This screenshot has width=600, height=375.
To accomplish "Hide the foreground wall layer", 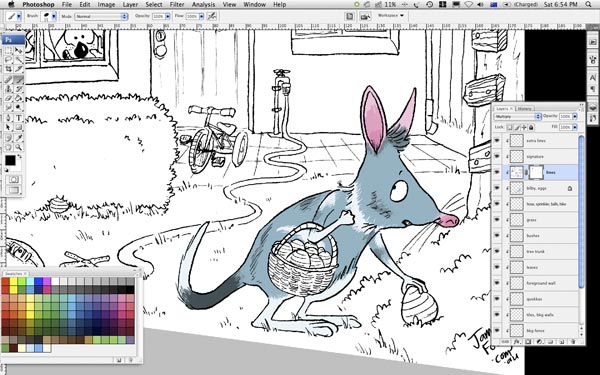I will 497,283.
